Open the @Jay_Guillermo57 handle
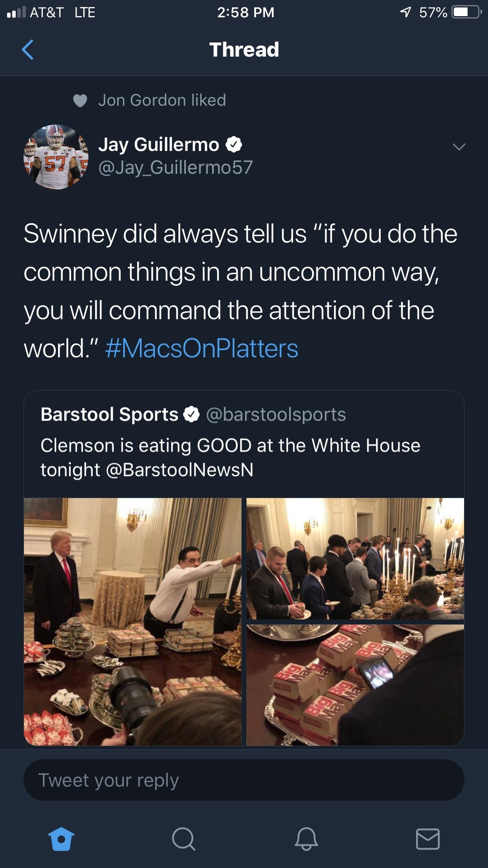Image resolution: width=488 pixels, height=868 pixels. coord(175,167)
